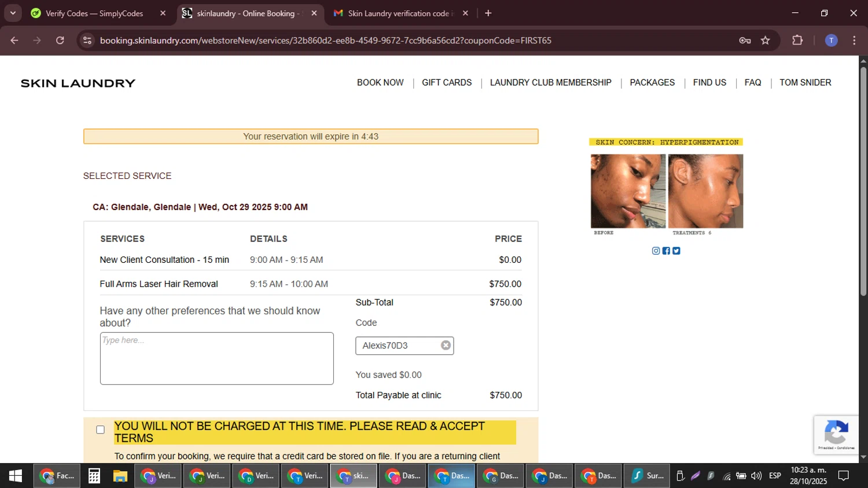Click the reCAPTCHA badge
868x488 pixels.
tap(836, 435)
